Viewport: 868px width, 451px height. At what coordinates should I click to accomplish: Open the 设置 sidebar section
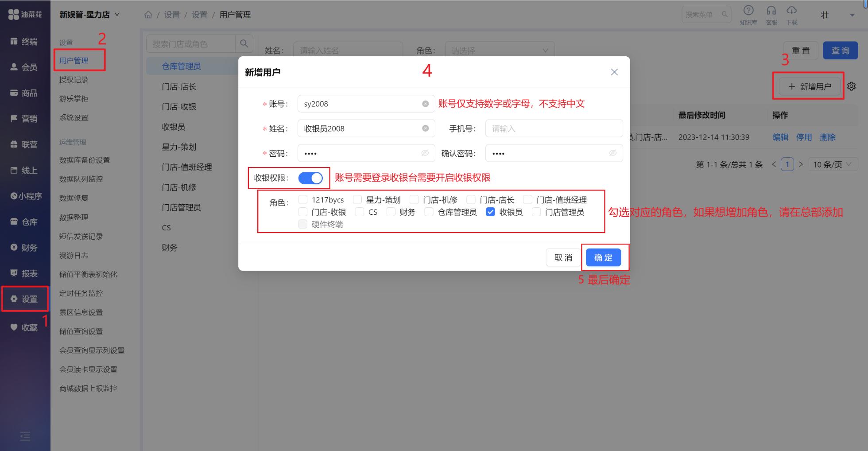(x=25, y=299)
